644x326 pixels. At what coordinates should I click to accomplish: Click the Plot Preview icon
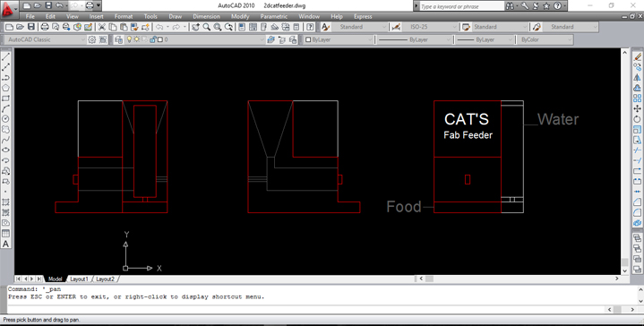tap(55, 27)
